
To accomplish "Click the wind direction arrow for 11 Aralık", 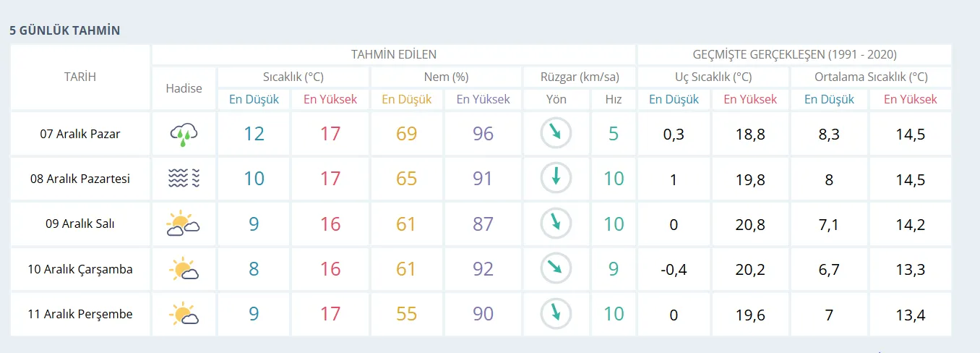I will tap(556, 315).
